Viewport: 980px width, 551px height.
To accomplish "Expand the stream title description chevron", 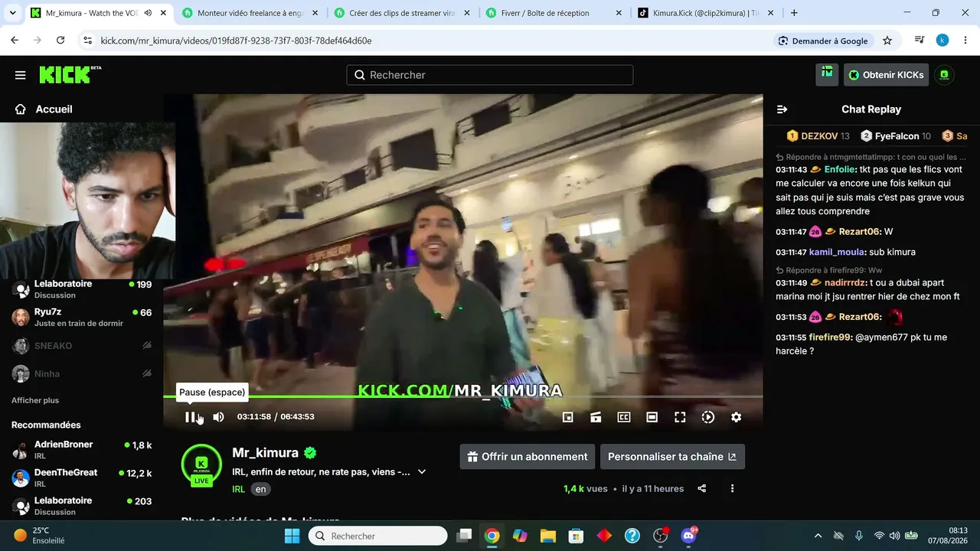I will [422, 472].
